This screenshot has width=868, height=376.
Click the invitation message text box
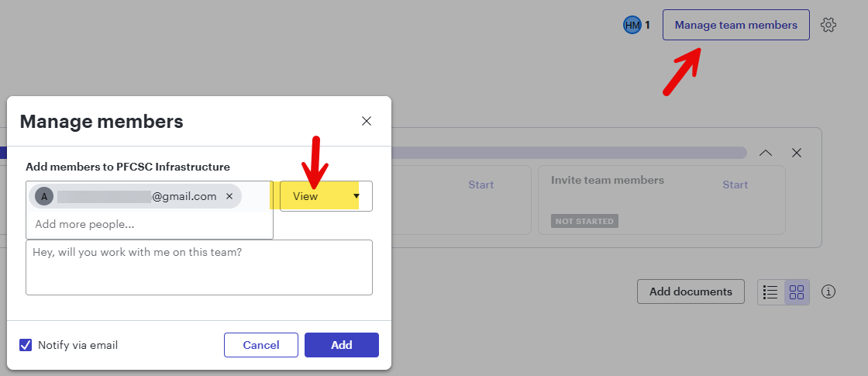pos(198,267)
